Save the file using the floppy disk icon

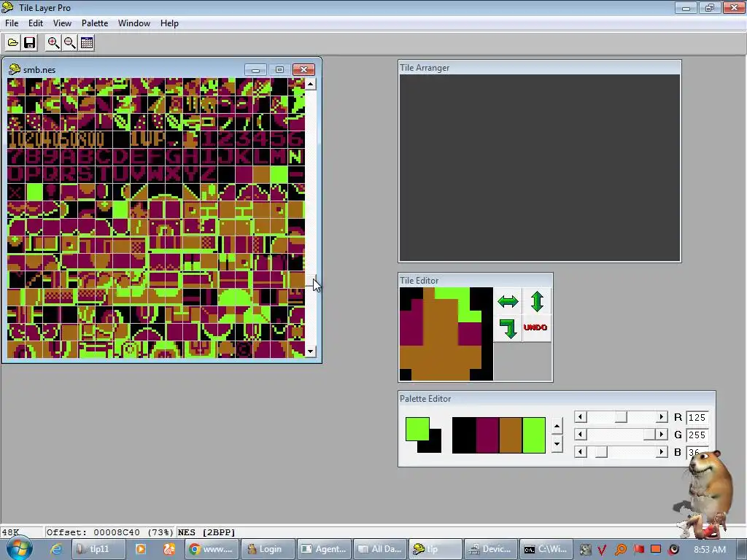[29, 43]
